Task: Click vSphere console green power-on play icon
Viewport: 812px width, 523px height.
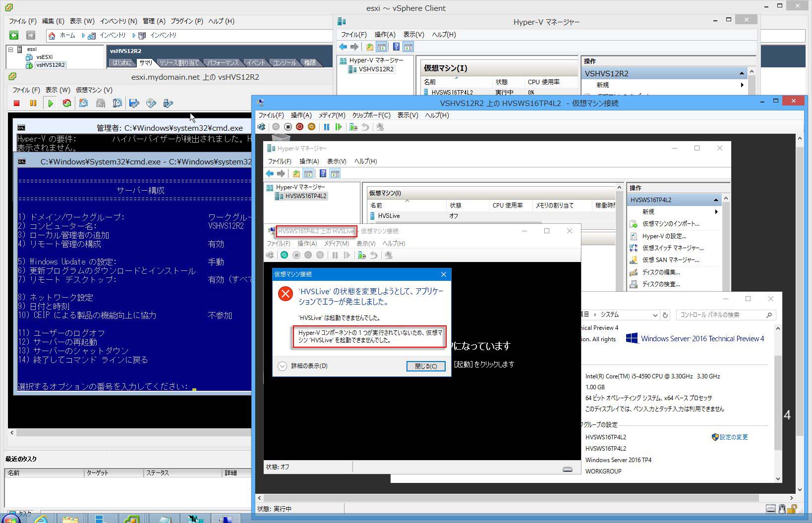Action: pyautogui.click(x=50, y=103)
